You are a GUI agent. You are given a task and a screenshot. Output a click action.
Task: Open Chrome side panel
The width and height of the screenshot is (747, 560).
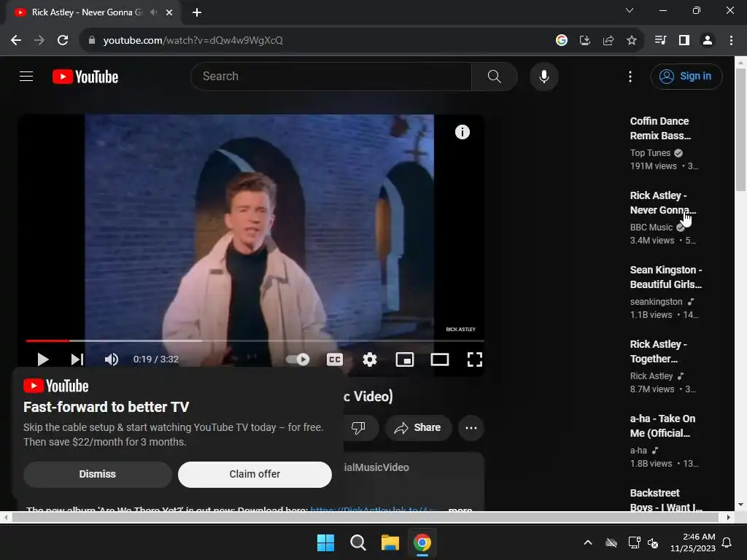(684, 41)
